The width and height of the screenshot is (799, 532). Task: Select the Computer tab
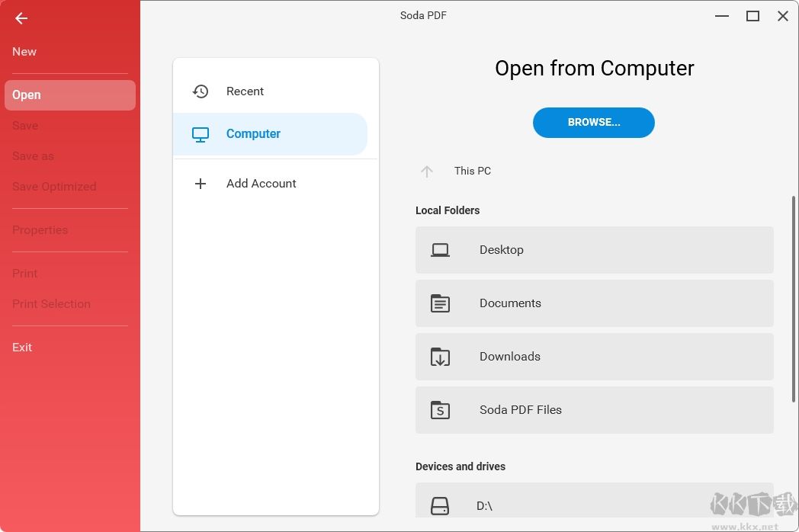tap(270, 134)
